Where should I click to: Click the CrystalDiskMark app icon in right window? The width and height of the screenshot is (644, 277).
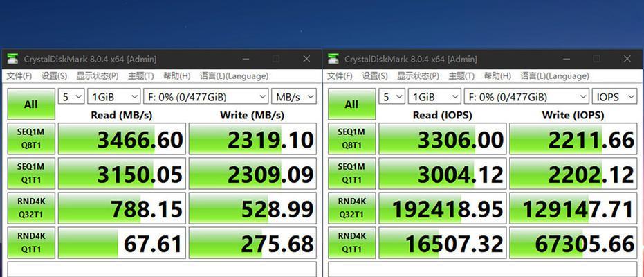tap(333, 59)
